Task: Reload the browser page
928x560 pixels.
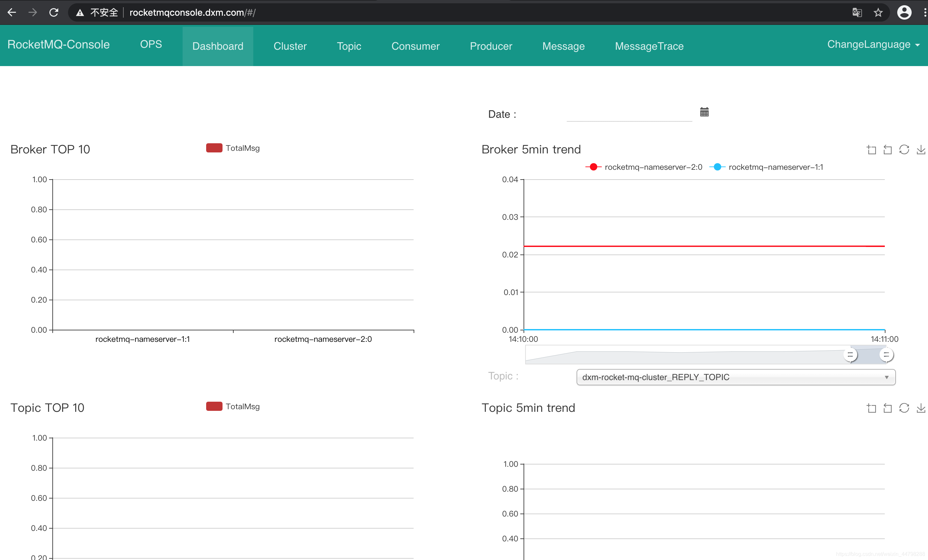Action: [x=54, y=12]
